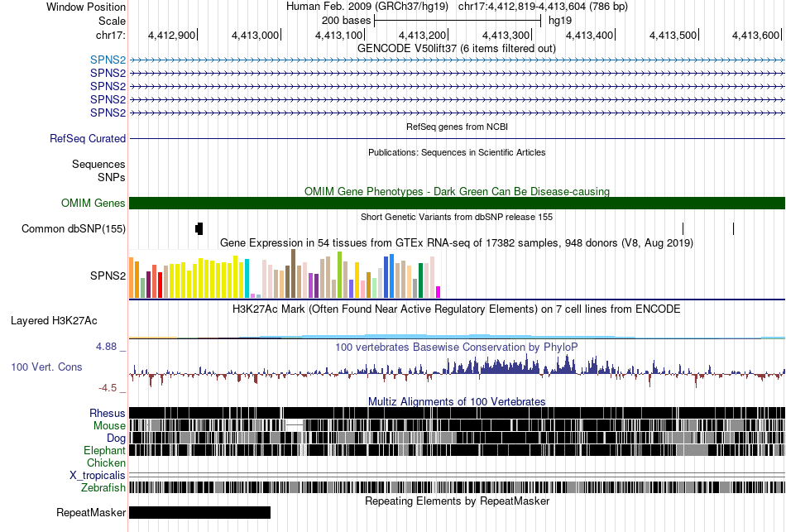Open the 100 Vert. Cons track label
Image resolution: width=786 pixels, height=532 pixels.
[x=46, y=367]
